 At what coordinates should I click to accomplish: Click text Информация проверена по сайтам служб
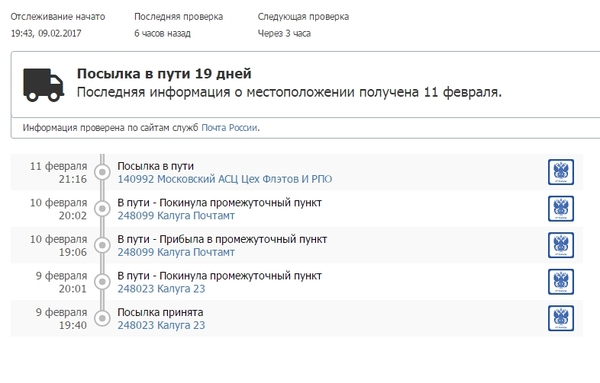pos(111,128)
